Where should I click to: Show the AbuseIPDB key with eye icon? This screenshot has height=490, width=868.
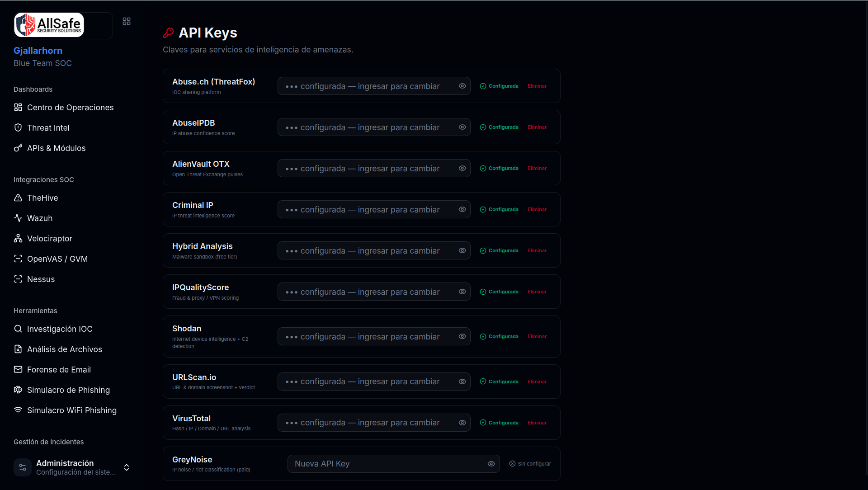click(462, 127)
